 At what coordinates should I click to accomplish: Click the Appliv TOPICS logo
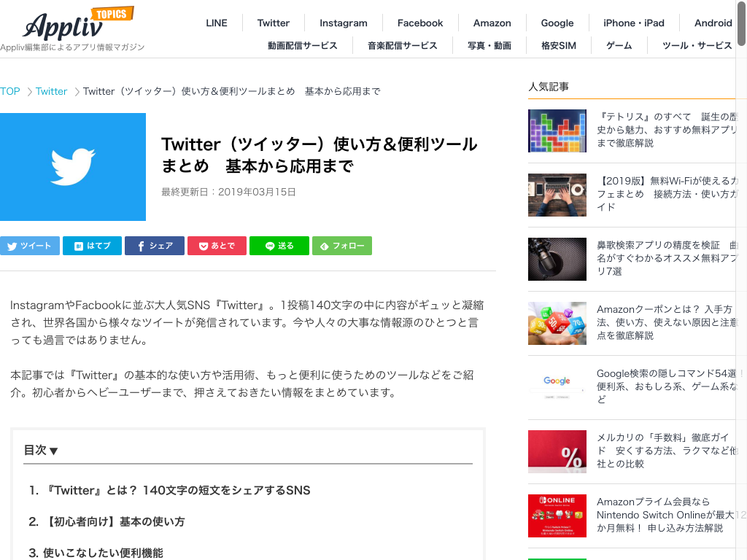tap(78, 23)
